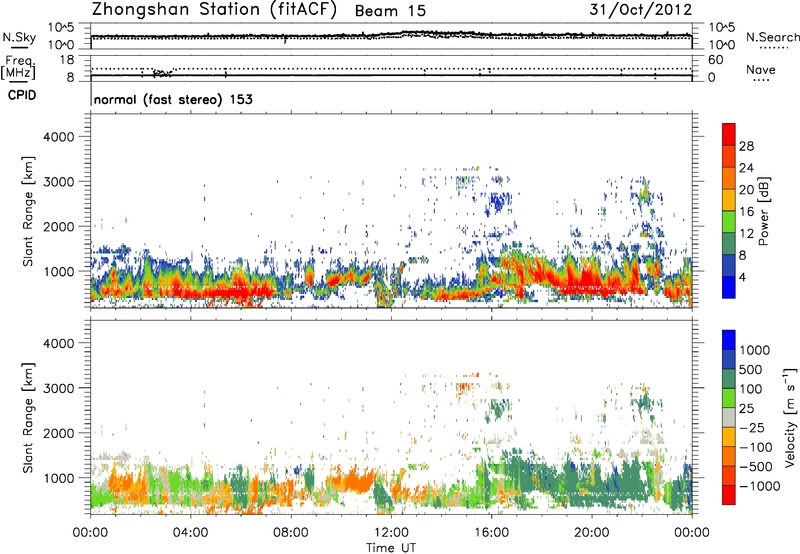Click the 4 label on the power colorbar
This screenshot has width=800, height=554.
pyautogui.click(x=743, y=277)
